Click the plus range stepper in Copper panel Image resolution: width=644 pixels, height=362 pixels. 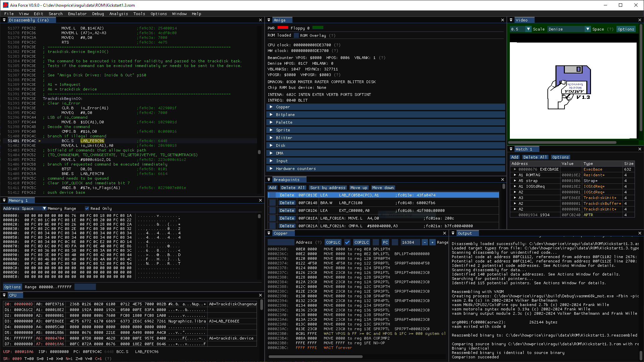point(432,242)
